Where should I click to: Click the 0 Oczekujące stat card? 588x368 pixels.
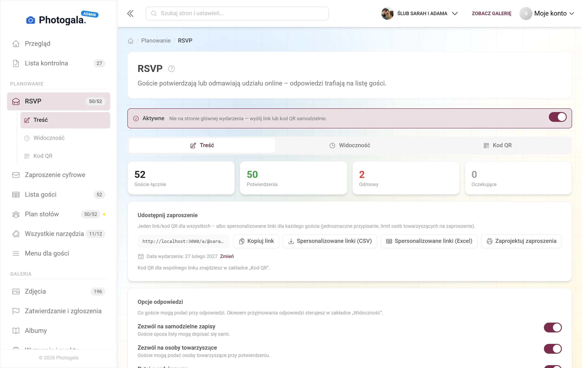pyautogui.click(x=518, y=178)
